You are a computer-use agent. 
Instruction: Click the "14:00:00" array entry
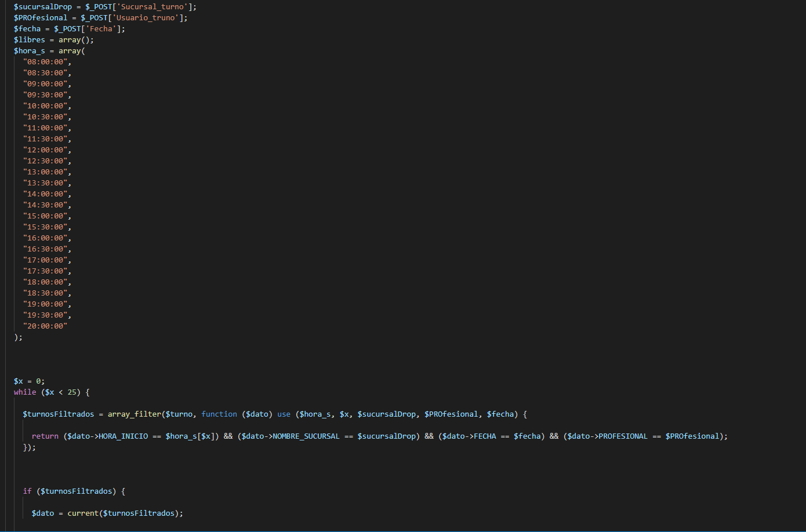45,194
